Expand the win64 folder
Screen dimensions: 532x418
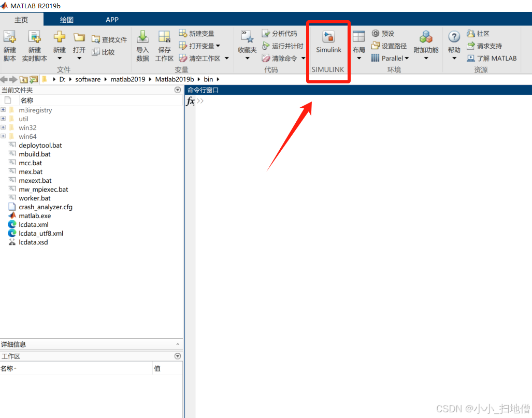[3, 136]
